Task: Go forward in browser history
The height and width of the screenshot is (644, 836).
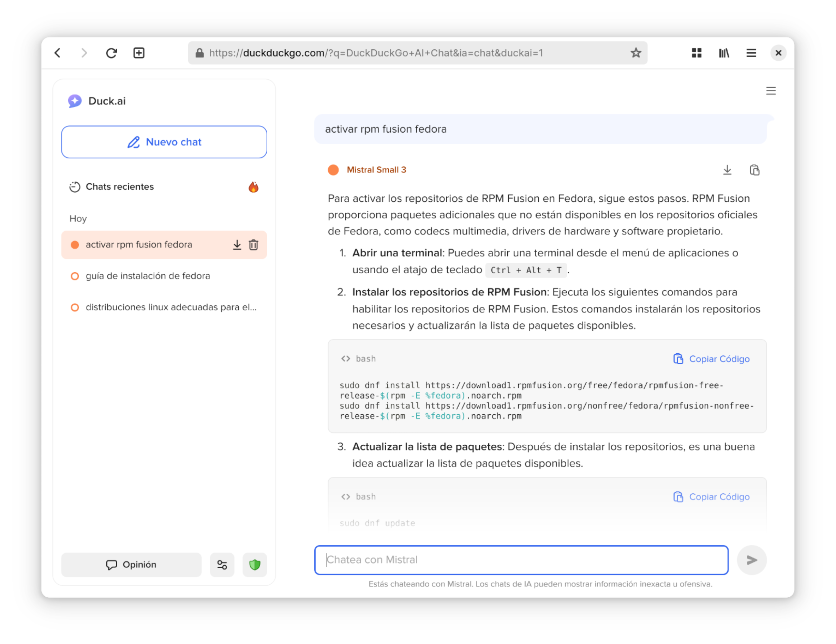Action: coord(84,53)
